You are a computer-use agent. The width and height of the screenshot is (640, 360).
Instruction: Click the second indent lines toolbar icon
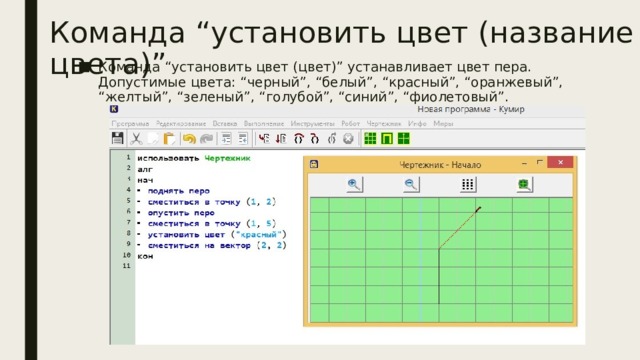(243, 139)
